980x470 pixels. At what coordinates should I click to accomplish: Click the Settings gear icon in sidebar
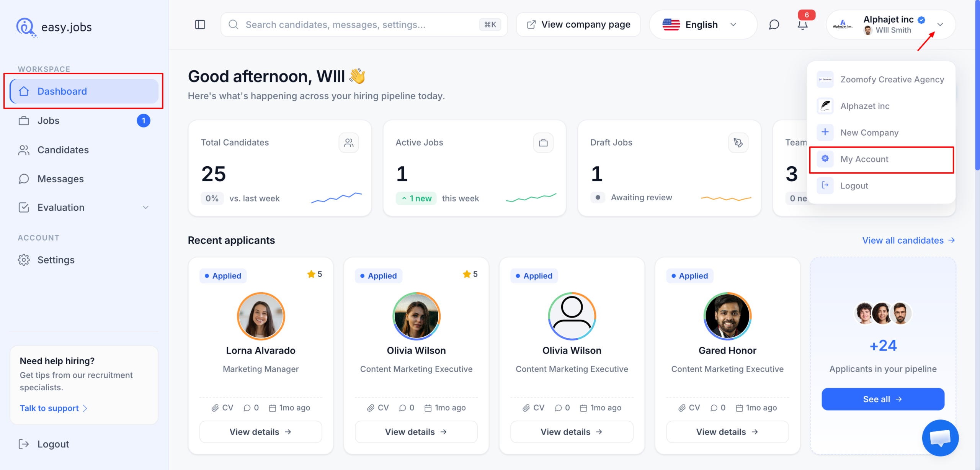click(x=24, y=260)
